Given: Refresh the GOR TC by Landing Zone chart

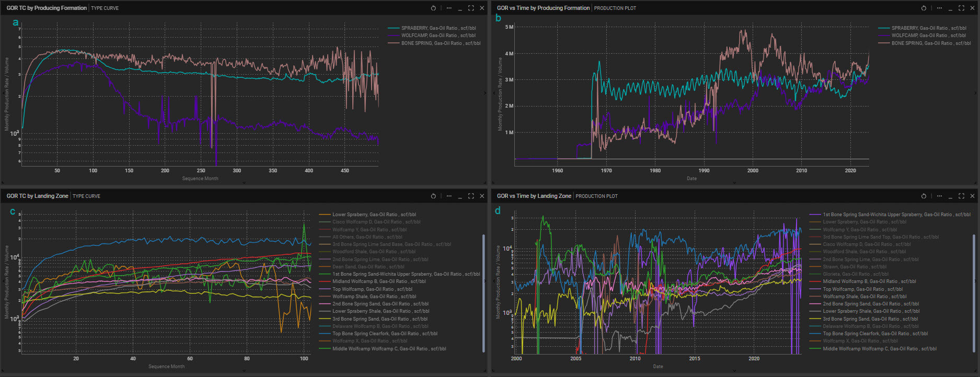Looking at the screenshot, I should click(433, 196).
